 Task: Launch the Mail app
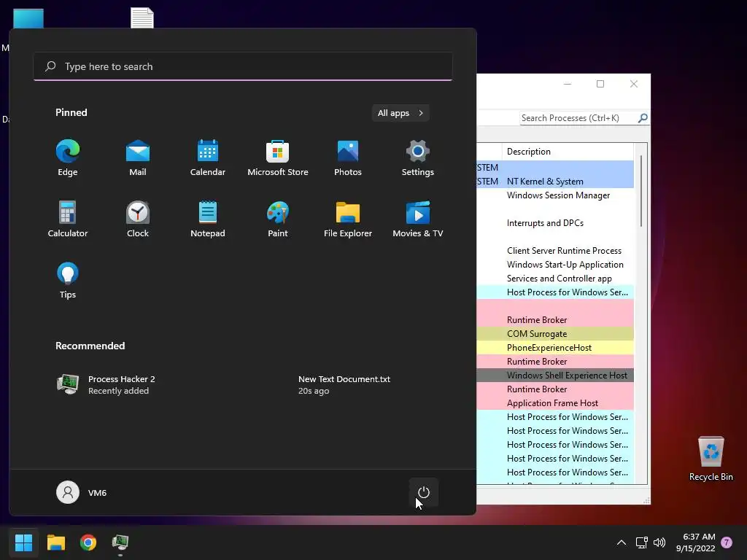tap(138, 158)
